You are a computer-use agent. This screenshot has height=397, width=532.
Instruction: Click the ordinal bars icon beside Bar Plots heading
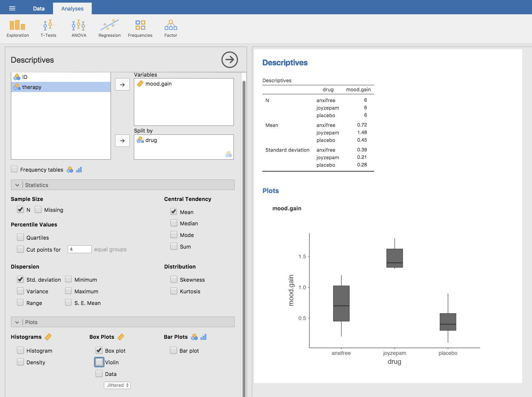click(x=203, y=337)
